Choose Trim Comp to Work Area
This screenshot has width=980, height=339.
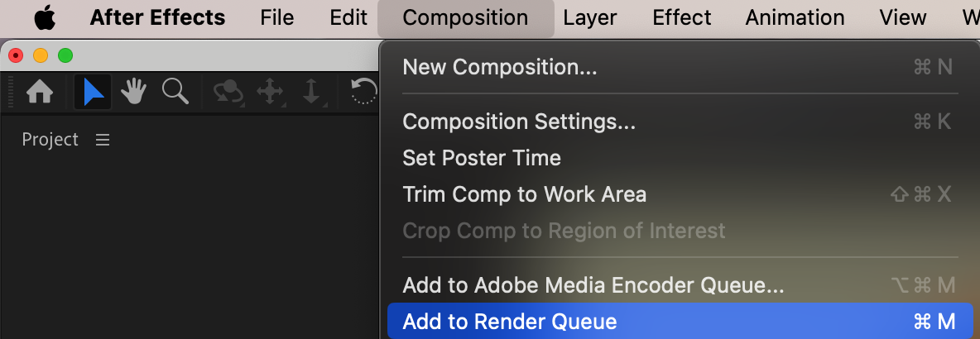click(524, 194)
